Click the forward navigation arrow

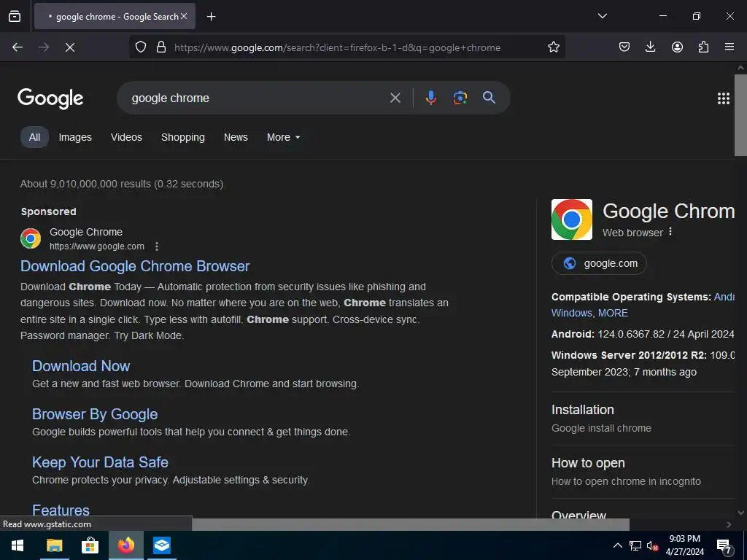click(x=44, y=47)
